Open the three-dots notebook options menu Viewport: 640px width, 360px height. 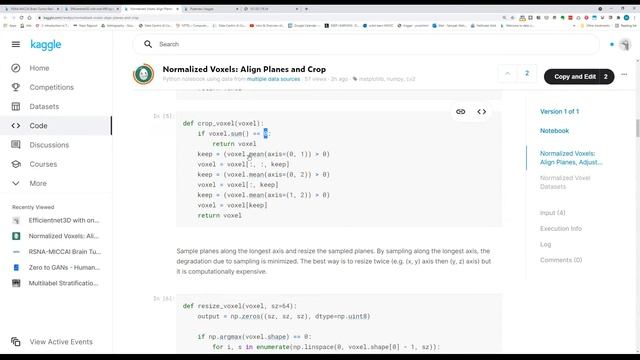pyautogui.click(x=624, y=74)
